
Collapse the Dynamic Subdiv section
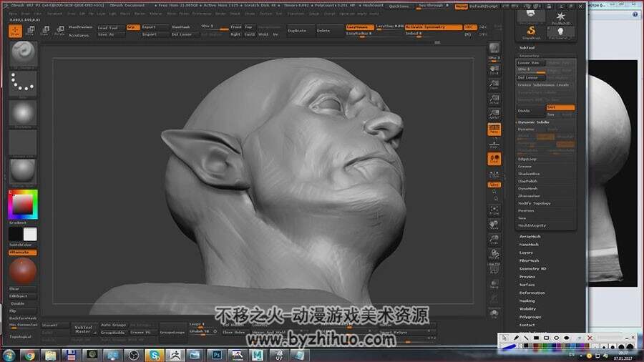534,122
